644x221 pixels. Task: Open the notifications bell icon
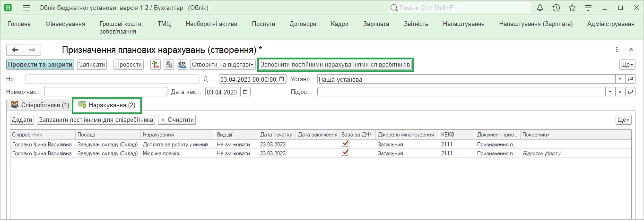[540, 8]
